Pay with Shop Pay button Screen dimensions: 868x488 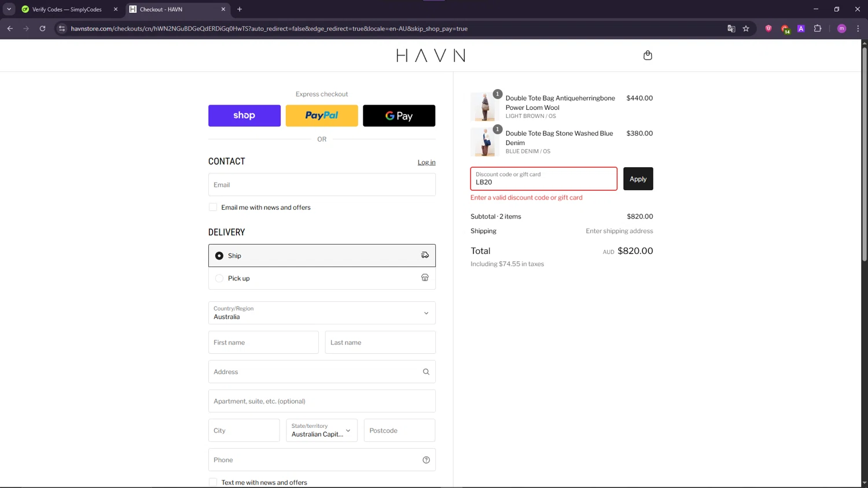(x=244, y=116)
